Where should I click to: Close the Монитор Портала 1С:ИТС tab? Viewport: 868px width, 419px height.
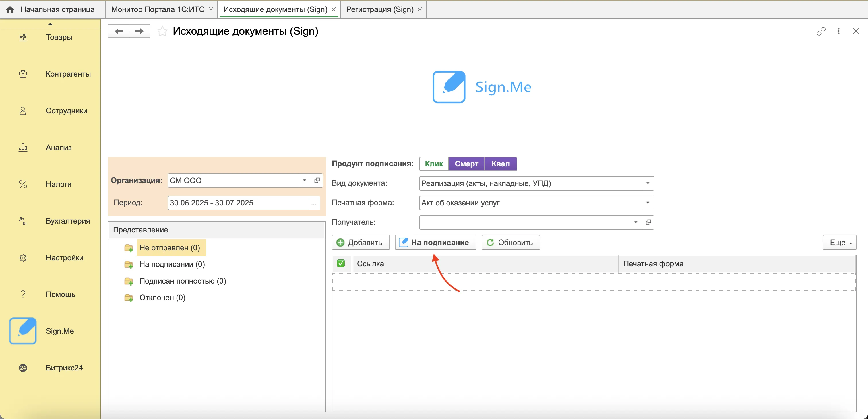coord(211,9)
